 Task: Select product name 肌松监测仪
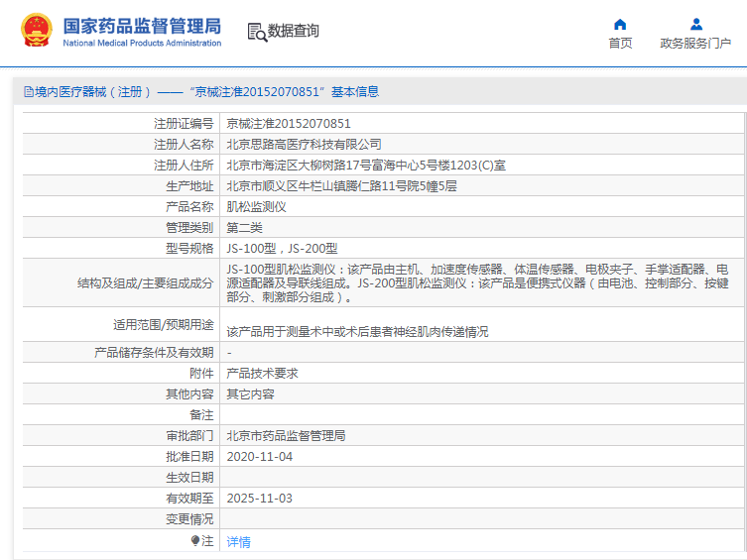point(256,207)
